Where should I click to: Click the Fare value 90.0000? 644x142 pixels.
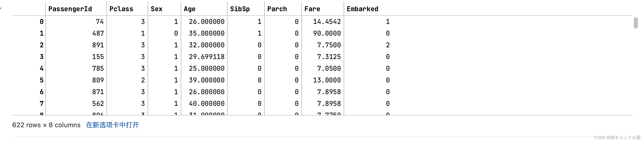pos(327,33)
